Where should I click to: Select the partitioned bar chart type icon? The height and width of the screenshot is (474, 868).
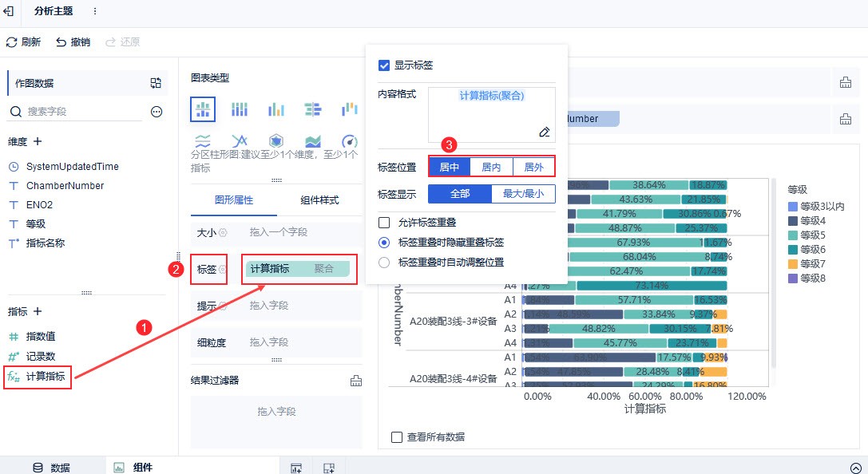click(202, 109)
